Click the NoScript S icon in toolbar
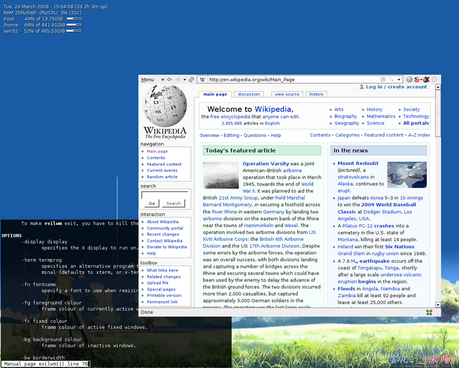The height and width of the screenshot is (368, 459). (416, 80)
